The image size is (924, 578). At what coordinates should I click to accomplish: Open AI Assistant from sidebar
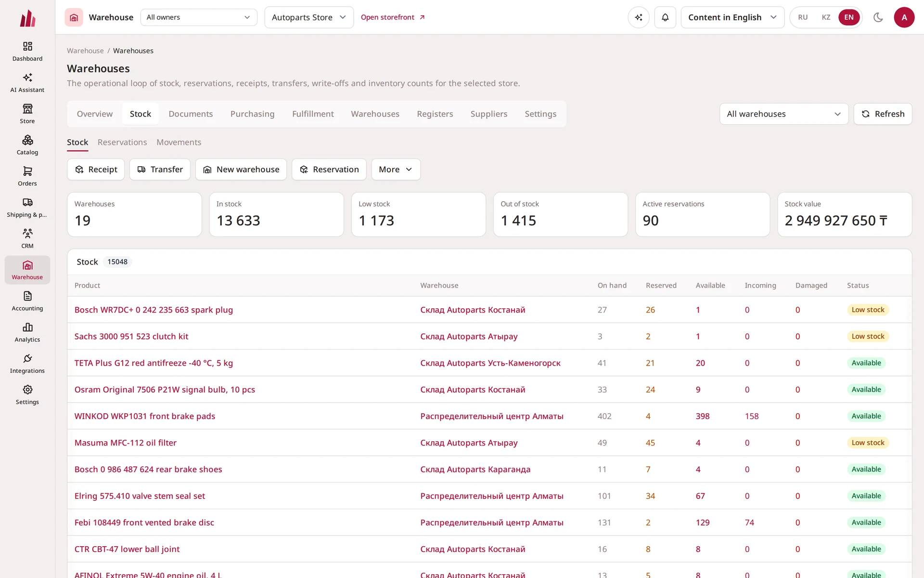coord(27,82)
